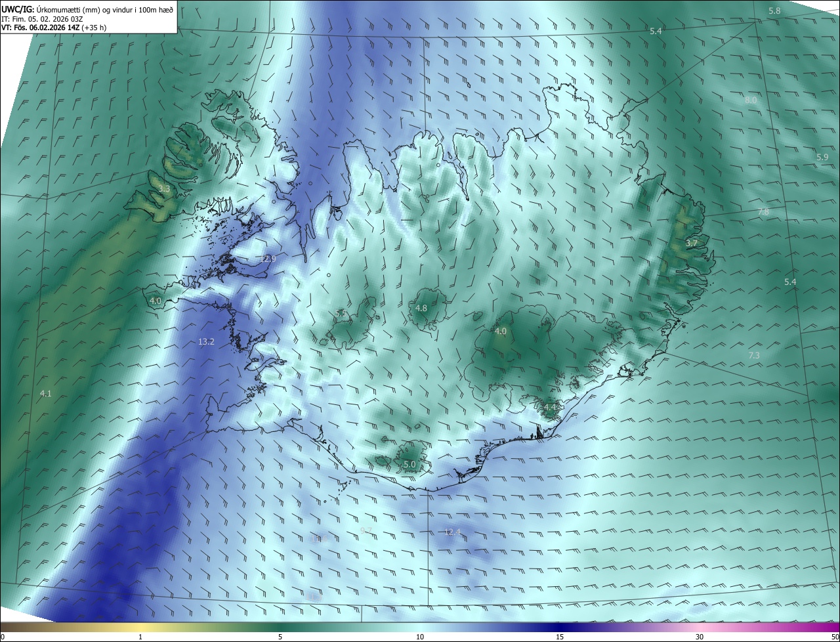Click the 4.1 value label over the southwest ocean
Viewport: 840px width, 642px height.
tap(45, 394)
